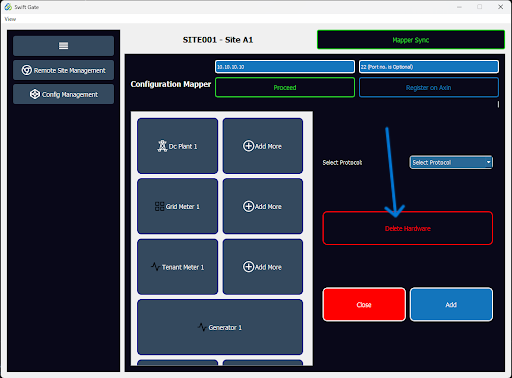Click the Configuration Mapper heading
The width and height of the screenshot is (512, 378).
point(171,84)
